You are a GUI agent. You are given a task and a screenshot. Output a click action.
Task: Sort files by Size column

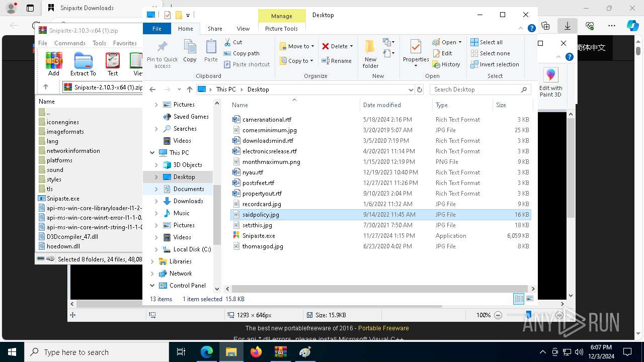coord(512,105)
